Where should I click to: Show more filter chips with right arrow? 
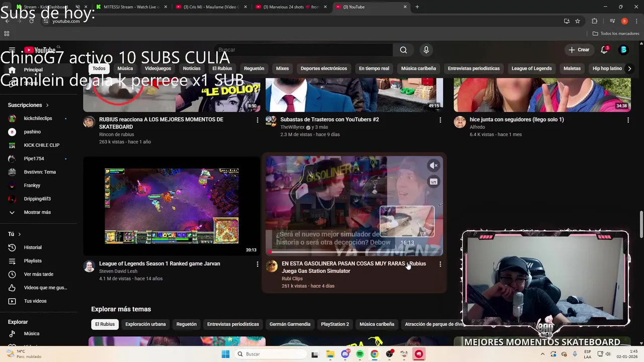pos(629,68)
